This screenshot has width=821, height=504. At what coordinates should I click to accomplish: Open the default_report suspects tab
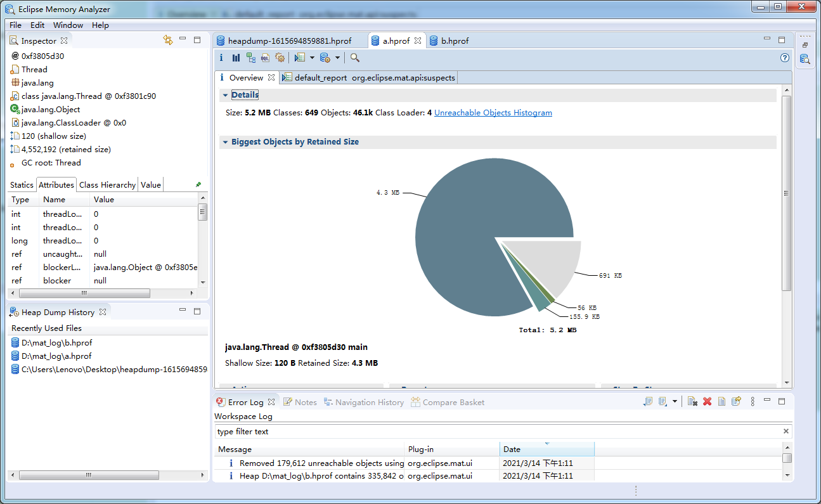(x=368, y=77)
